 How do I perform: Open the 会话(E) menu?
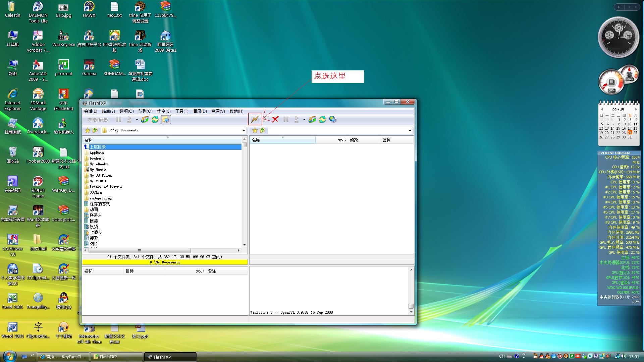(91, 111)
